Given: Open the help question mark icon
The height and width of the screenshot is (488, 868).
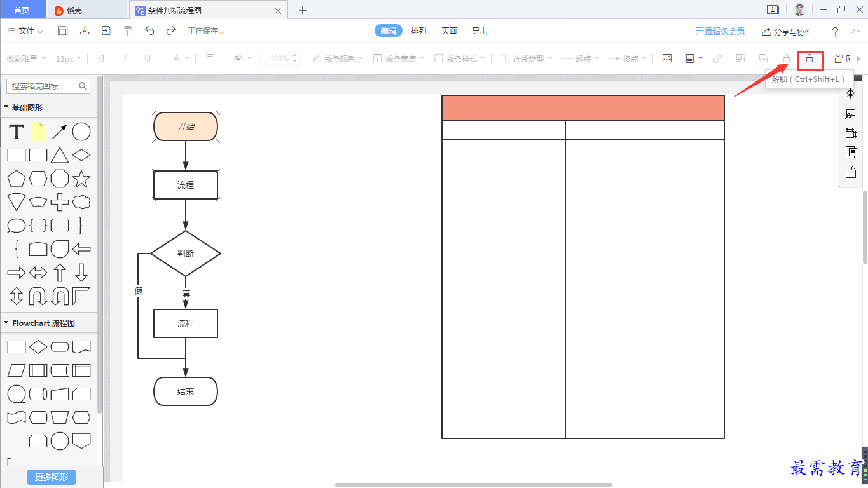Looking at the screenshot, I should pyautogui.click(x=836, y=31).
